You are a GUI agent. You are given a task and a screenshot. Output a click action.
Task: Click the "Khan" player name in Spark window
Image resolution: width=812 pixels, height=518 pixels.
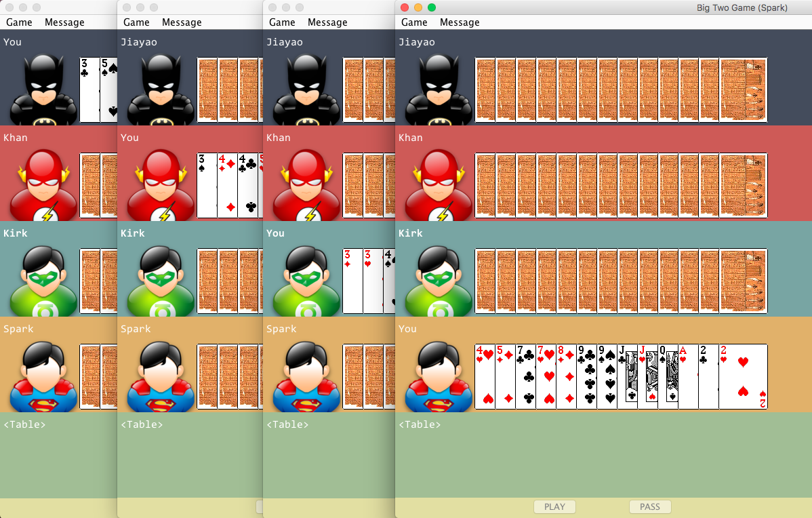(410, 137)
